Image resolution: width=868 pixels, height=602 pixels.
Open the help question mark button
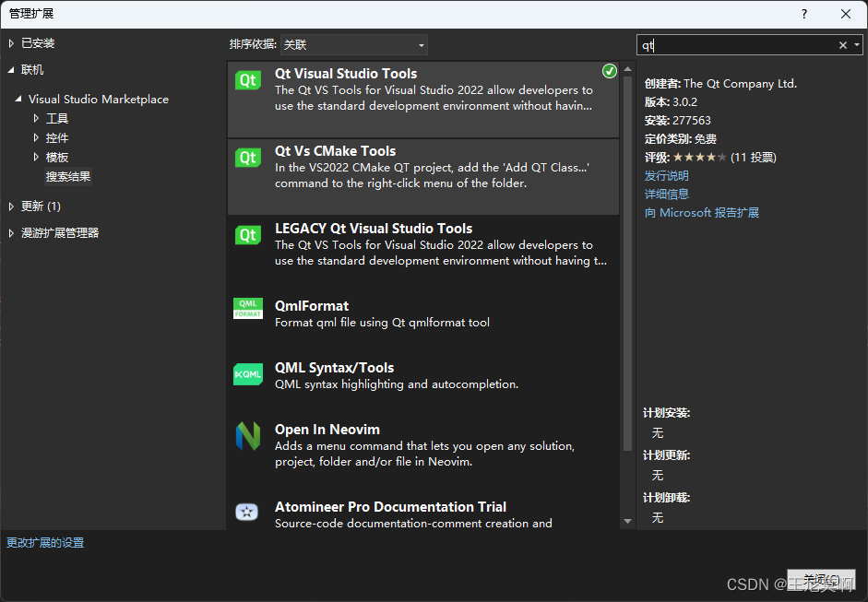pos(803,14)
